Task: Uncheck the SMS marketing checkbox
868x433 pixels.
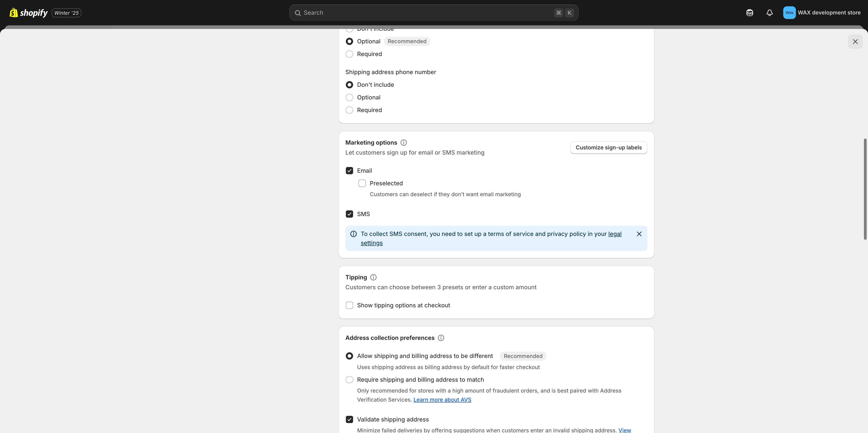Action: (349, 214)
